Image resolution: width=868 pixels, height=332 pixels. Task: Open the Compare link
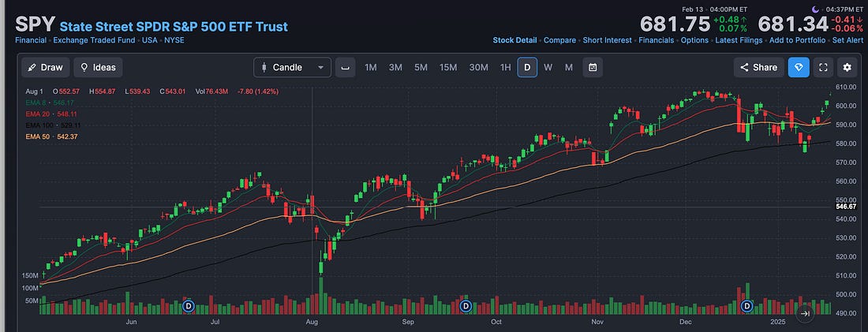pyautogui.click(x=559, y=40)
